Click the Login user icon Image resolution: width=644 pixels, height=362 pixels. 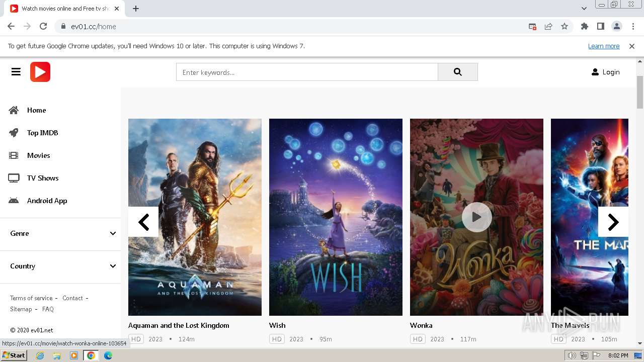pyautogui.click(x=595, y=72)
